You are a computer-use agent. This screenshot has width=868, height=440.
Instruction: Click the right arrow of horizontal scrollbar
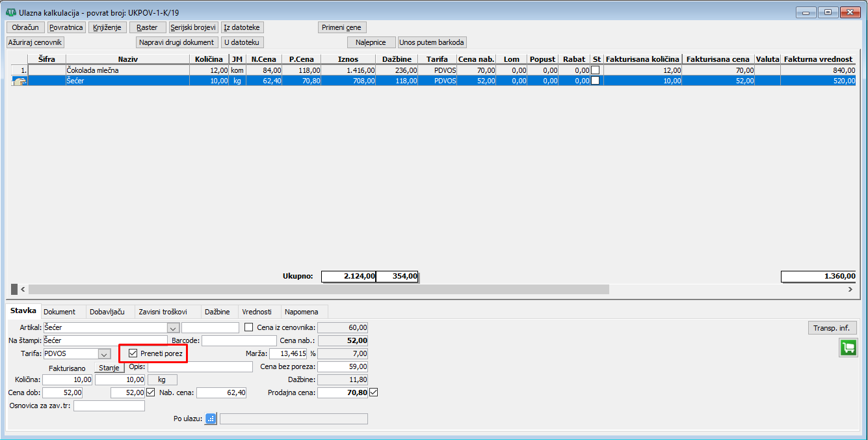click(850, 289)
